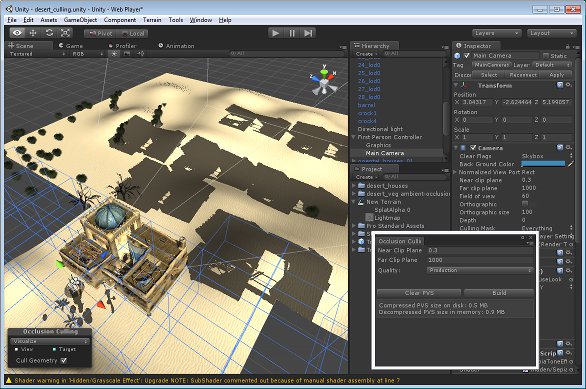
Task: Open the Layout dropdown
Action: tap(551, 33)
